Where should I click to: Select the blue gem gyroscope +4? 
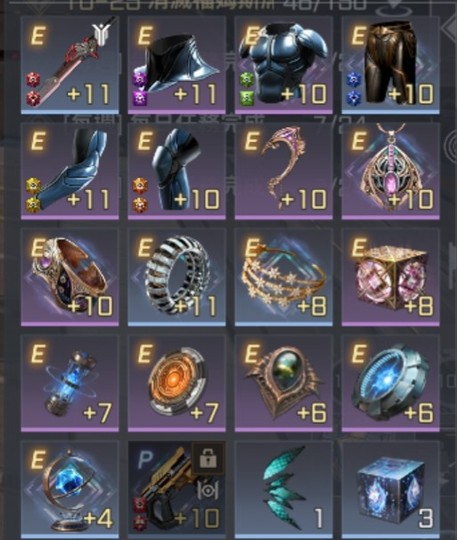(70, 489)
